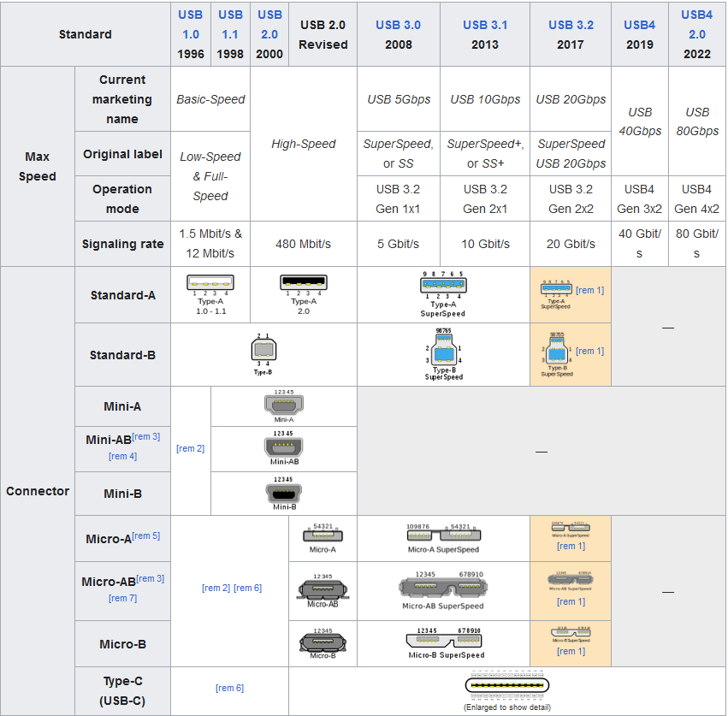The width and height of the screenshot is (728, 716).
Task: Open the rem 5 footnote beside Micro-A
Action: click(x=146, y=536)
